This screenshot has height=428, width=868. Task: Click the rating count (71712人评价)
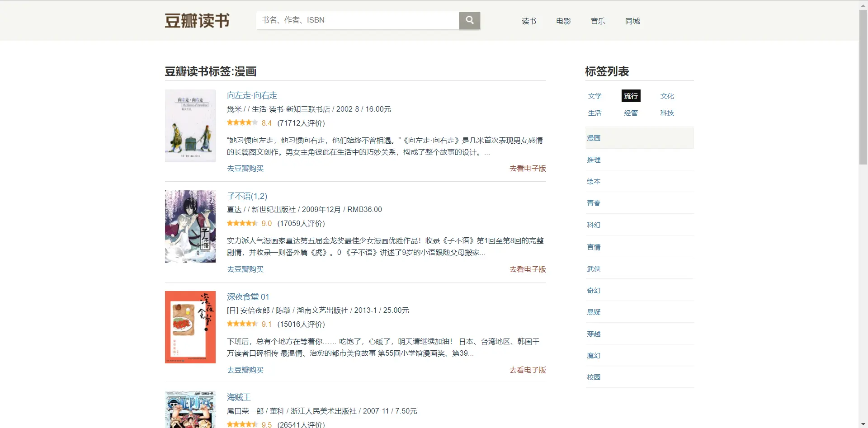click(301, 123)
